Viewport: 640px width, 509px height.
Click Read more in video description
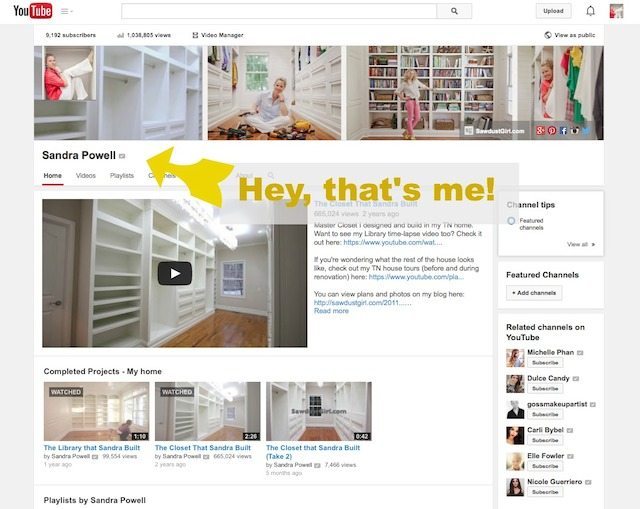(x=331, y=311)
